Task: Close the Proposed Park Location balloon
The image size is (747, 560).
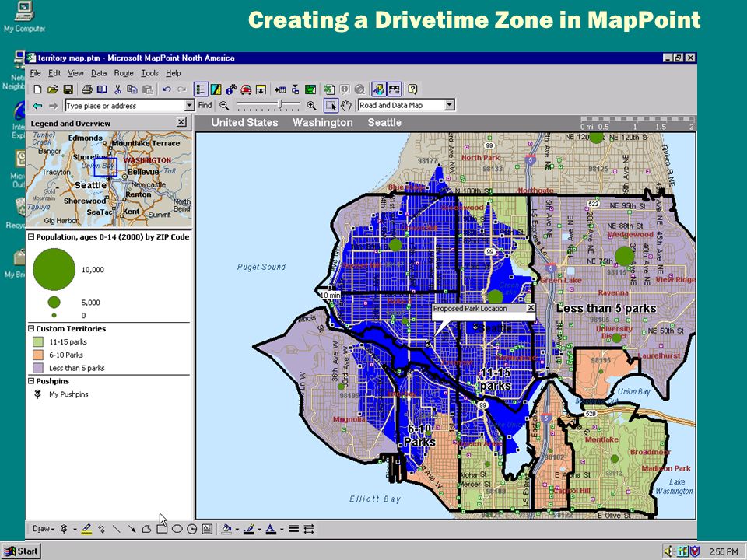Action: (x=531, y=308)
